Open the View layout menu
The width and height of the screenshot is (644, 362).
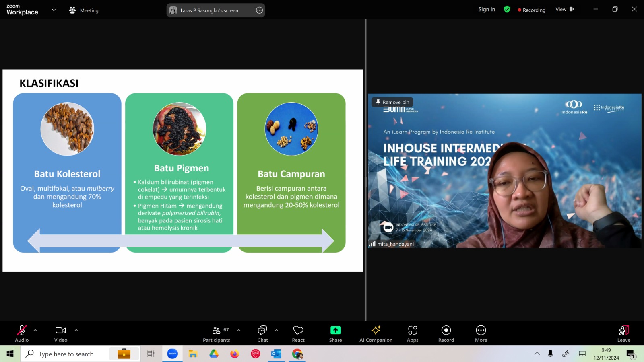point(565,10)
